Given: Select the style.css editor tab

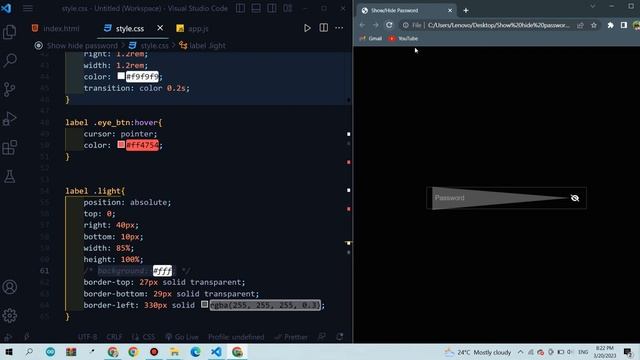Looking at the screenshot, I should coord(130,29).
